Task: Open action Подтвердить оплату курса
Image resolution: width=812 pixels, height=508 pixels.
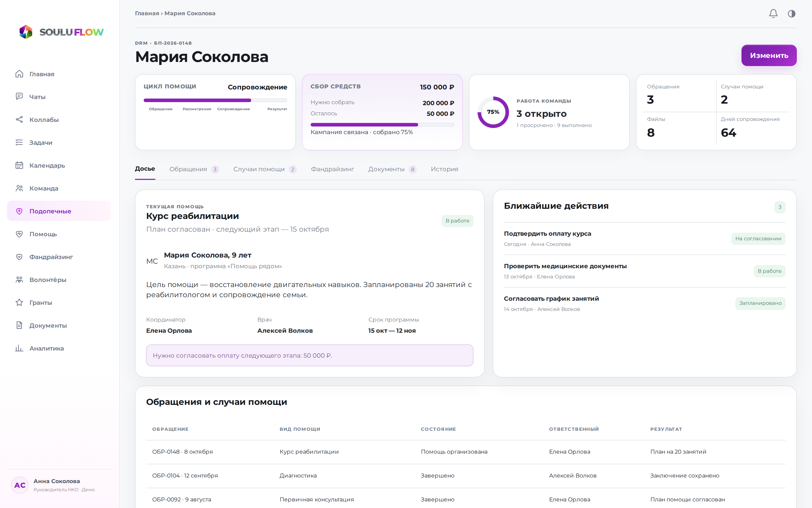Action: (x=645, y=239)
